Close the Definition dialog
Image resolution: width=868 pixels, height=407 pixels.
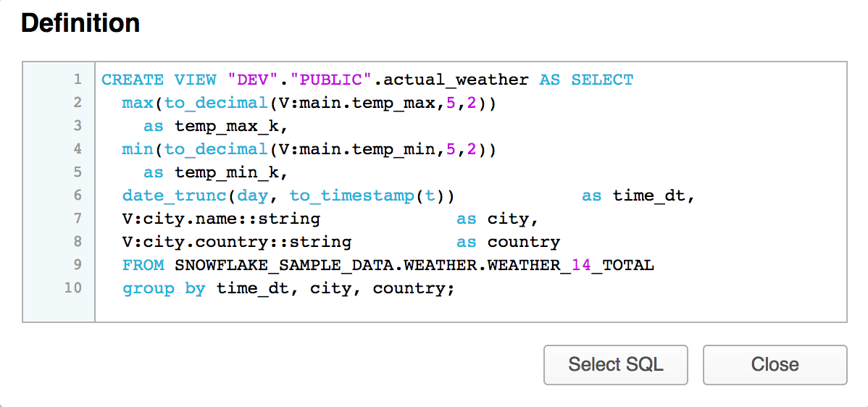775,364
